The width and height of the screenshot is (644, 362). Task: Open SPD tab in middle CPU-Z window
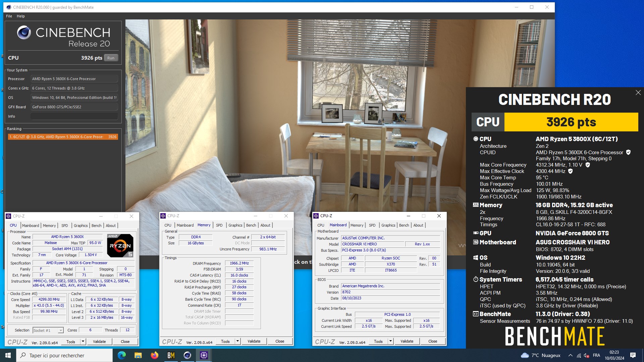(x=219, y=225)
